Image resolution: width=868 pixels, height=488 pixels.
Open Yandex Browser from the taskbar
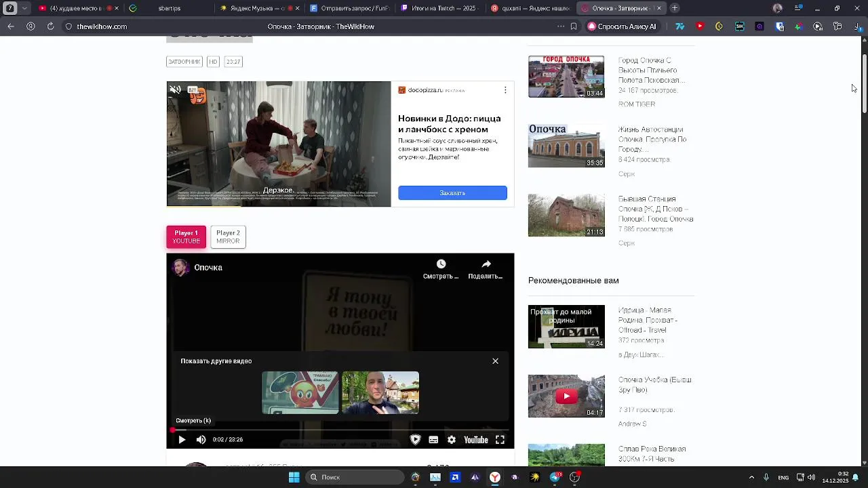coord(495,477)
